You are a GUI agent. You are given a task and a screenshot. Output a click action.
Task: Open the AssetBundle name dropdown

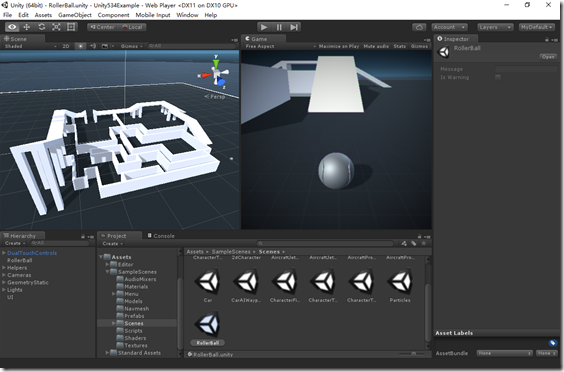504,353
